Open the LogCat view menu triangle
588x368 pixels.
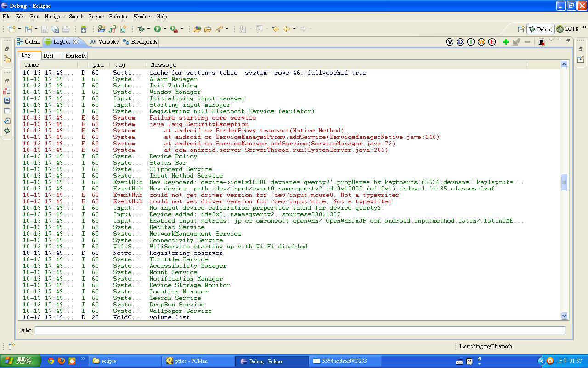(551, 40)
